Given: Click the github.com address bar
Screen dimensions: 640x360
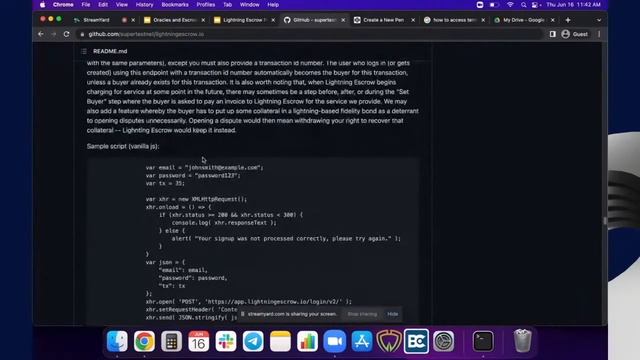Looking at the screenshot, I should tap(310, 34).
